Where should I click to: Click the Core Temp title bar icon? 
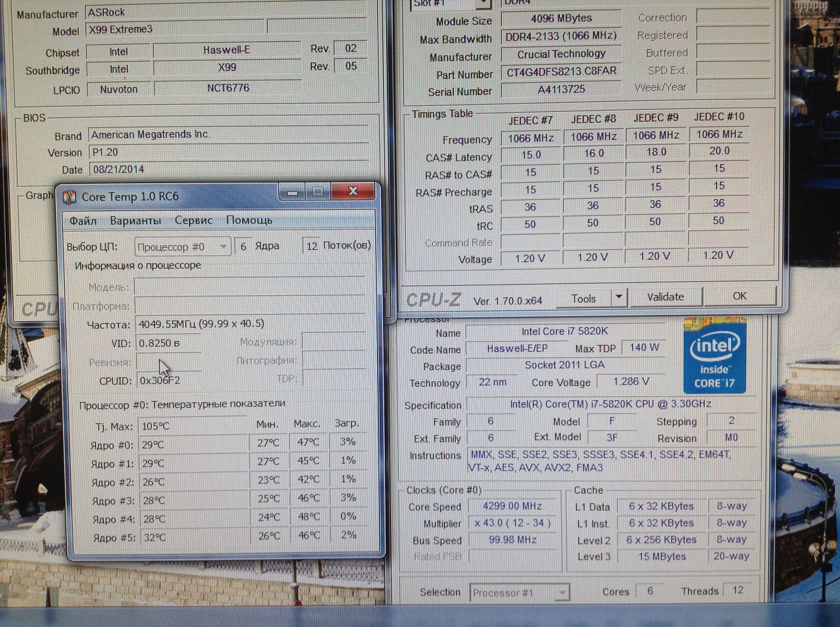coord(69,197)
